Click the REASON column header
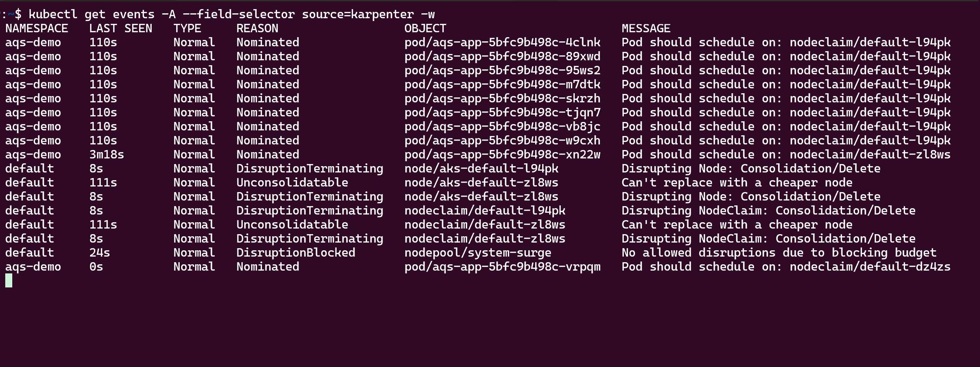Screen dimensions: 980x367 coord(257,28)
